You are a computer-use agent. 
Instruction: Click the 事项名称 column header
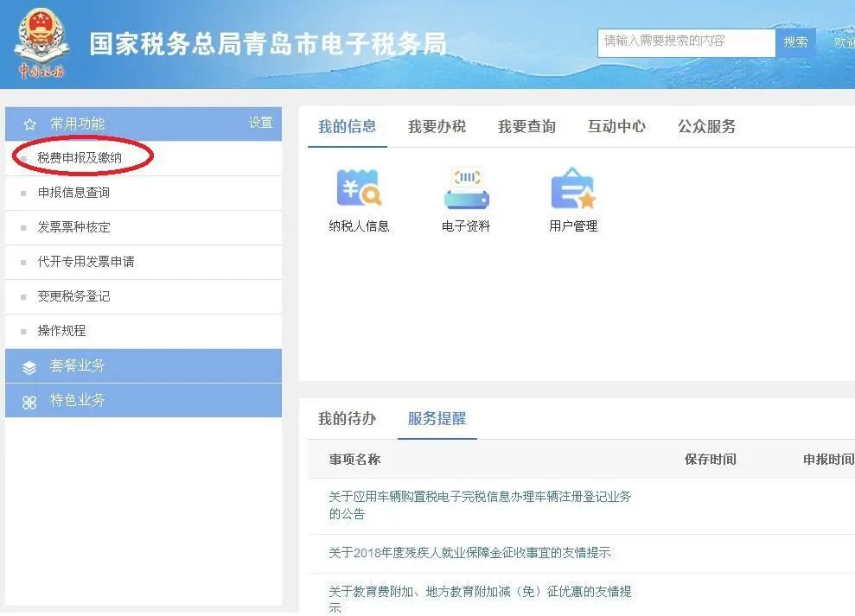pos(354,460)
